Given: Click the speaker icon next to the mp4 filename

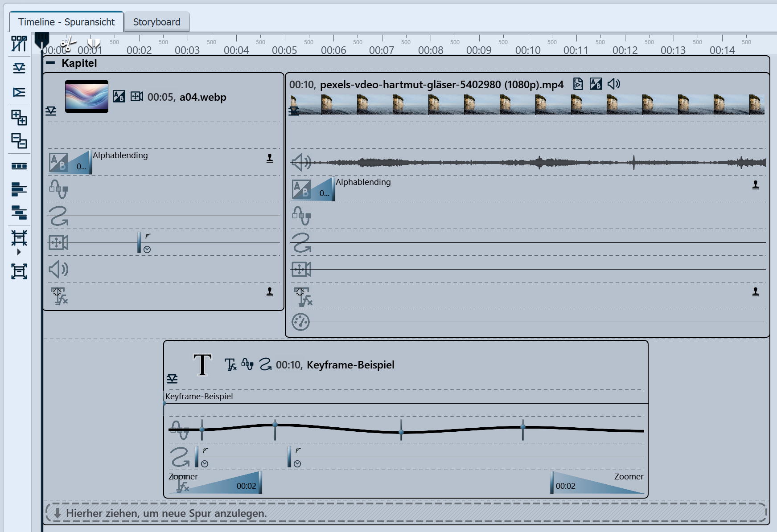Looking at the screenshot, I should 614,84.
